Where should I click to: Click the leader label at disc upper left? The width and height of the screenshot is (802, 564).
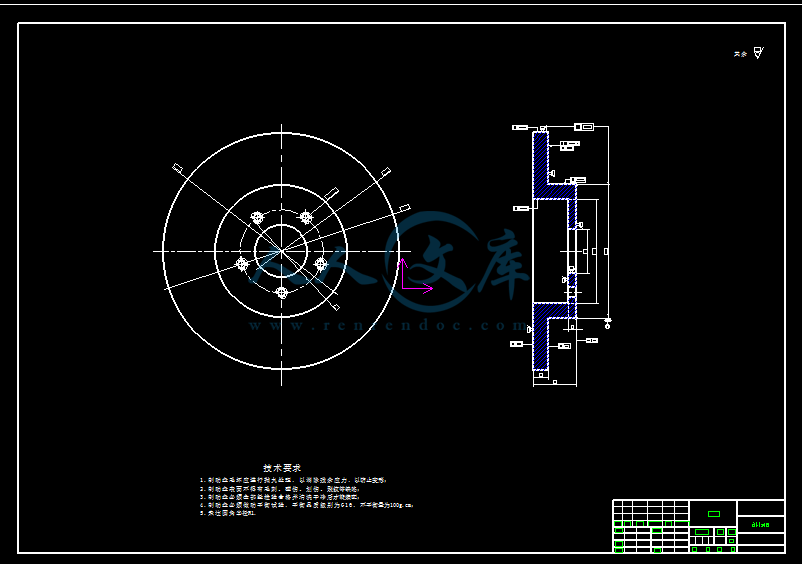click(x=177, y=167)
